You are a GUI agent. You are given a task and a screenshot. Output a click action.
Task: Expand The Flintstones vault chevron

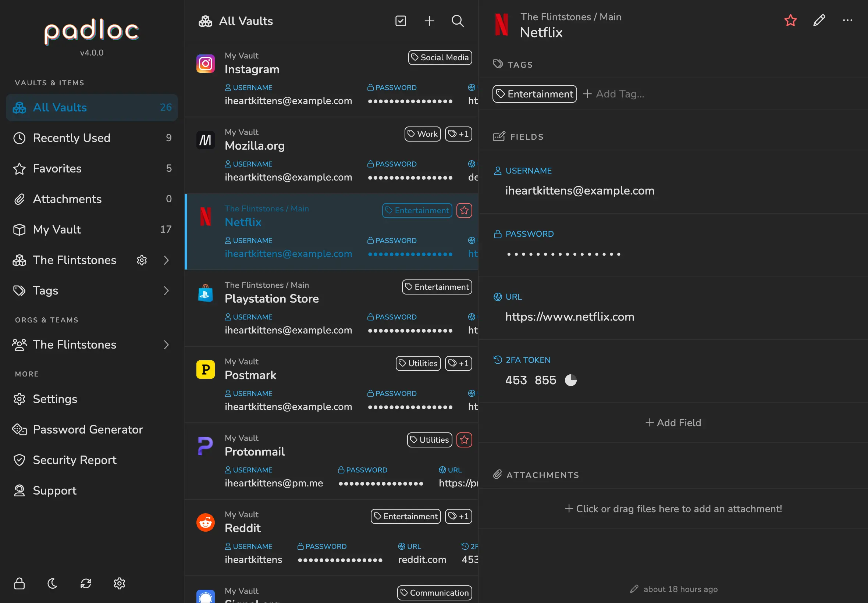[166, 260]
